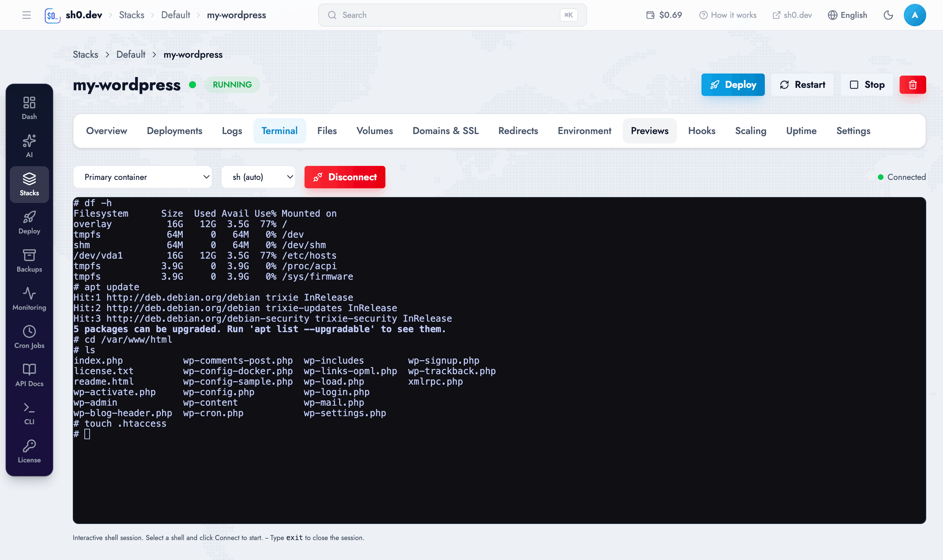Open License in the sidebar
Image resolution: width=943 pixels, height=560 pixels.
(29, 452)
